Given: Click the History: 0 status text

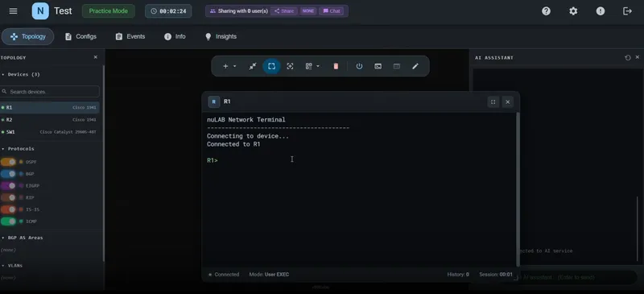Looking at the screenshot, I should [x=458, y=274].
